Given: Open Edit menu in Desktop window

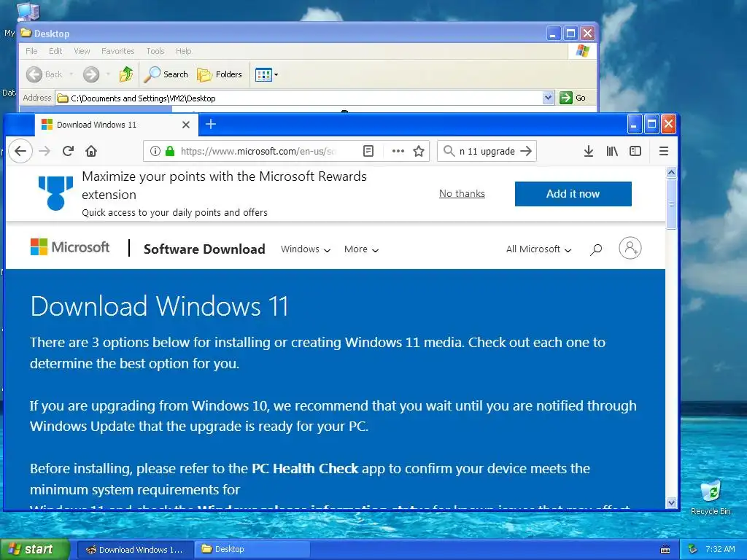Looking at the screenshot, I should point(55,51).
